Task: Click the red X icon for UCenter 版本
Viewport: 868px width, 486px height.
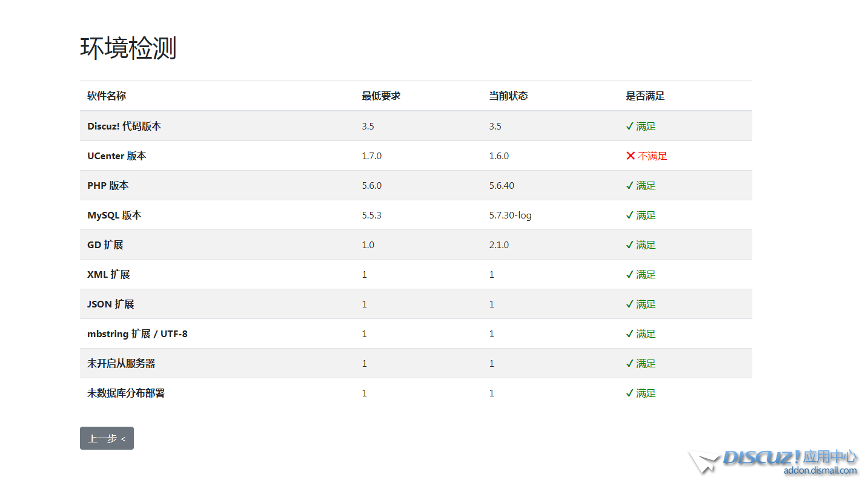Action: pos(631,156)
